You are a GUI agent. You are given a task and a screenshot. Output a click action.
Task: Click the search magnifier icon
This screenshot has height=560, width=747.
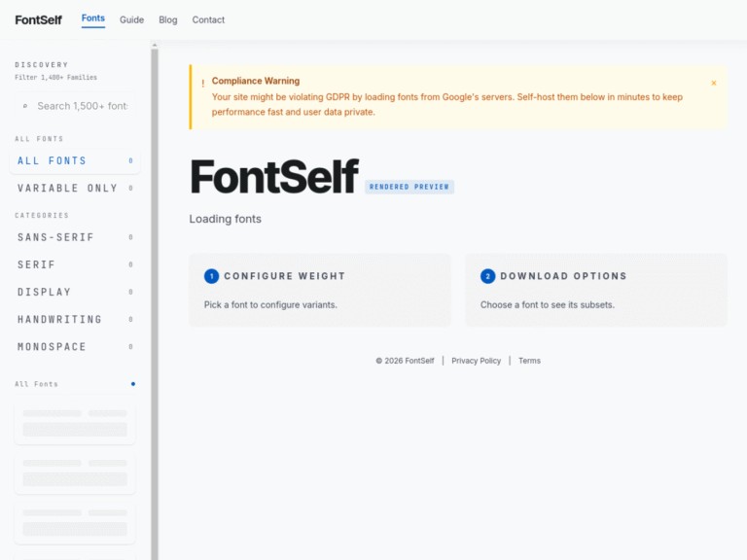tap(25, 106)
